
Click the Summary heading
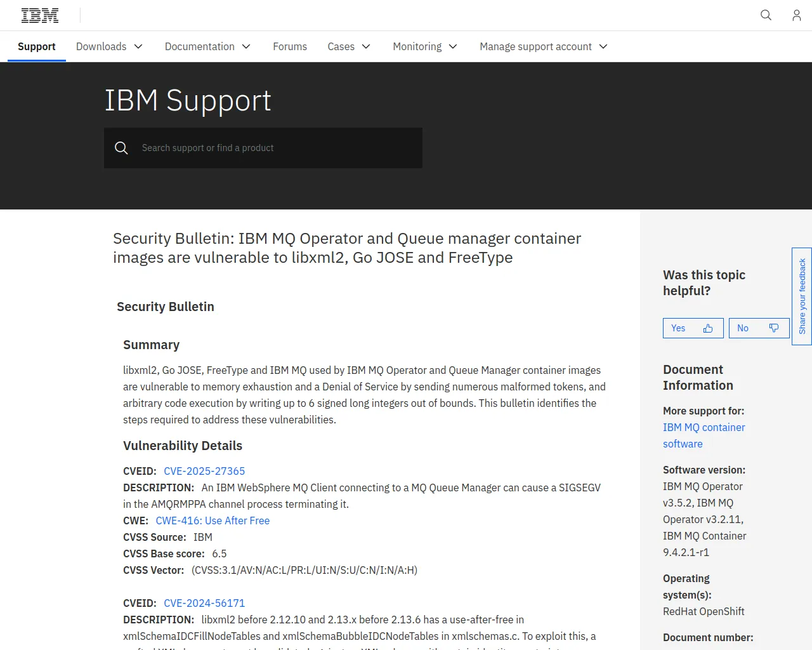(152, 345)
